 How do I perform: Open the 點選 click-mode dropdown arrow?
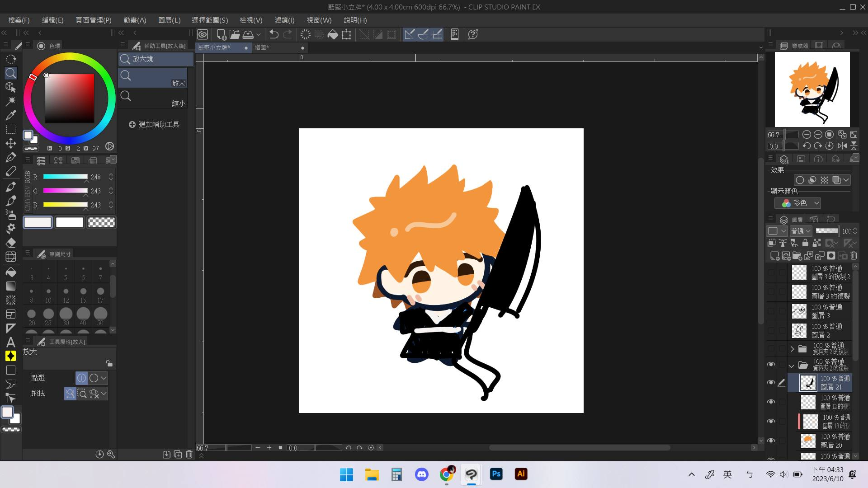pyautogui.click(x=104, y=378)
